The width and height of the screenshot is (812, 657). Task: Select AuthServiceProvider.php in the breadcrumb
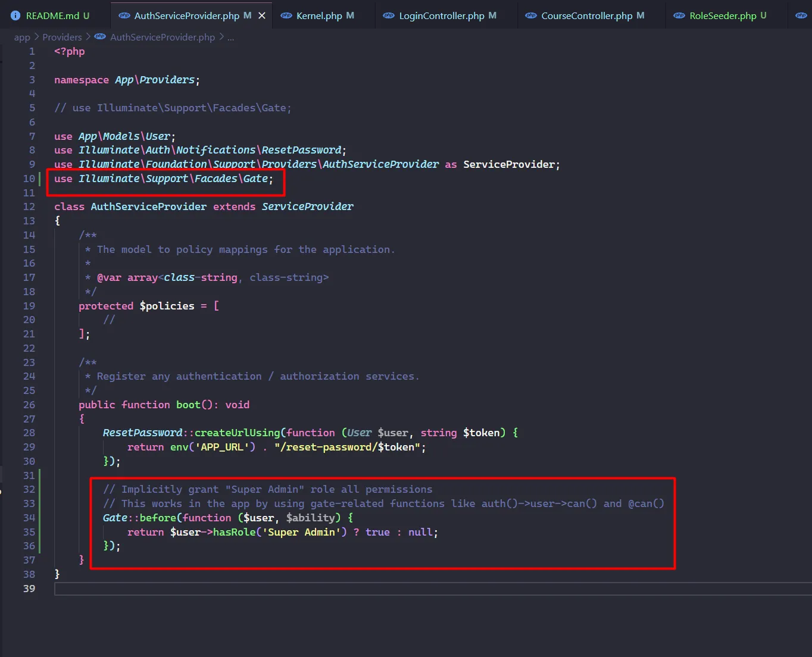(x=163, y=37)
